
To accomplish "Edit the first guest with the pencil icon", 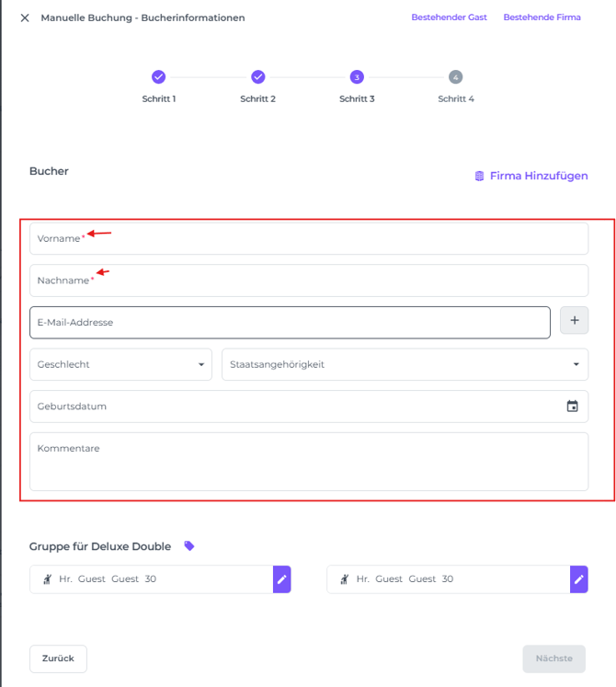I will point(282,579).
